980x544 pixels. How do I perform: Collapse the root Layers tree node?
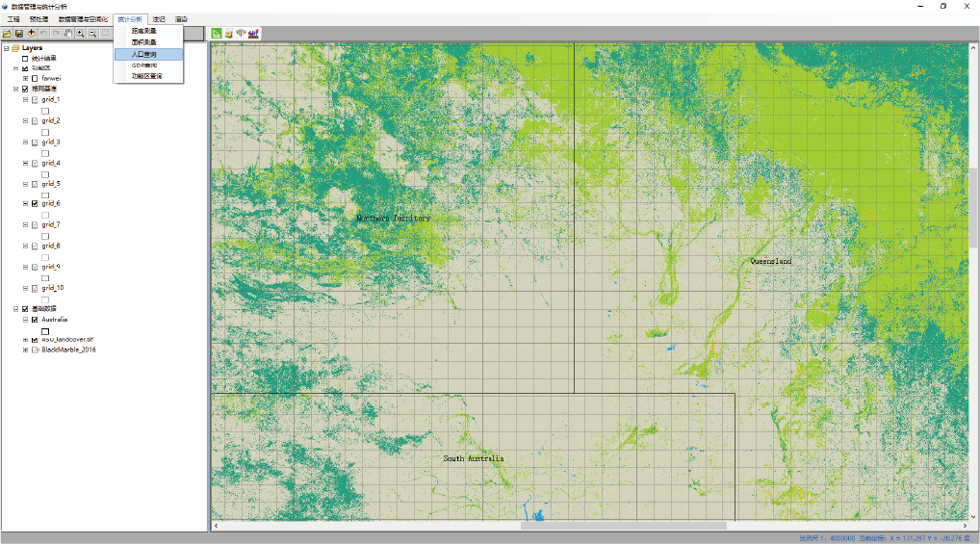point(6,48)
